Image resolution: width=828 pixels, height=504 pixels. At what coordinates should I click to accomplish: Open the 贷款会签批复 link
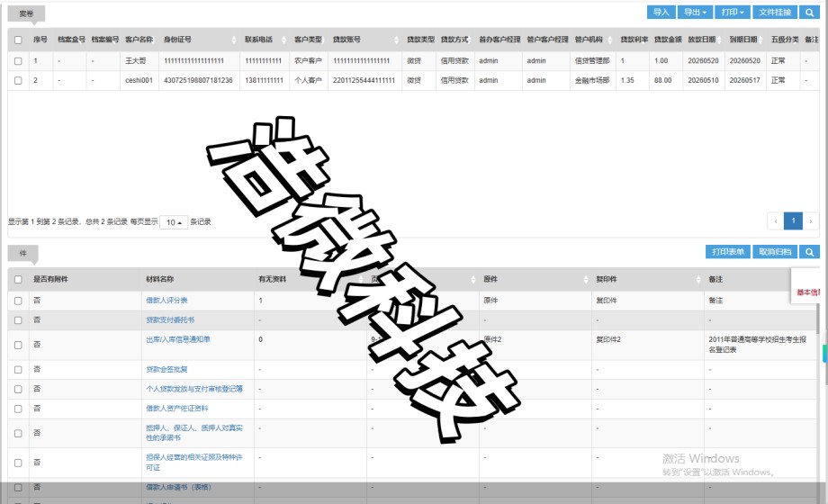point(166,370)
